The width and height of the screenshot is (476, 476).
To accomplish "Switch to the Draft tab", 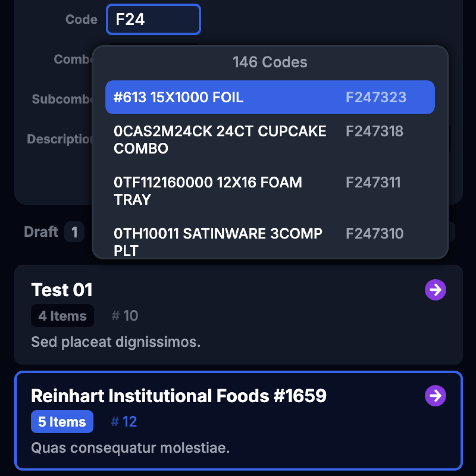I will 41,232.
